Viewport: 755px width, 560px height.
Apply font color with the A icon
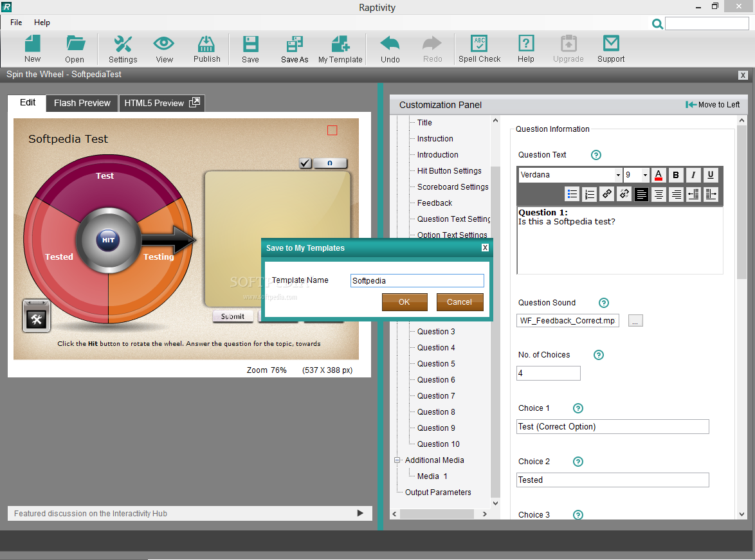[659, 175]
